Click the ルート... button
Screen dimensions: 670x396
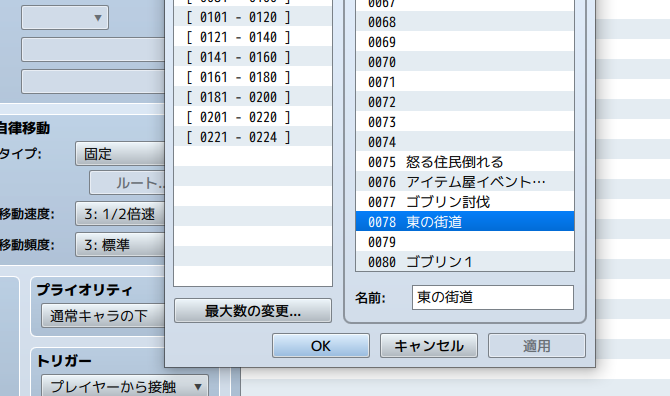click(127, 183)
